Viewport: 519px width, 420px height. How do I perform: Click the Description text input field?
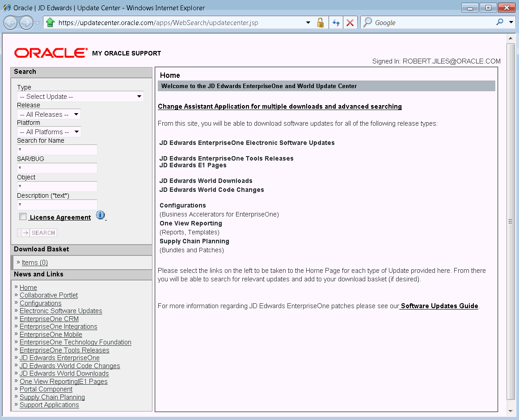click(x=57, y=205)
